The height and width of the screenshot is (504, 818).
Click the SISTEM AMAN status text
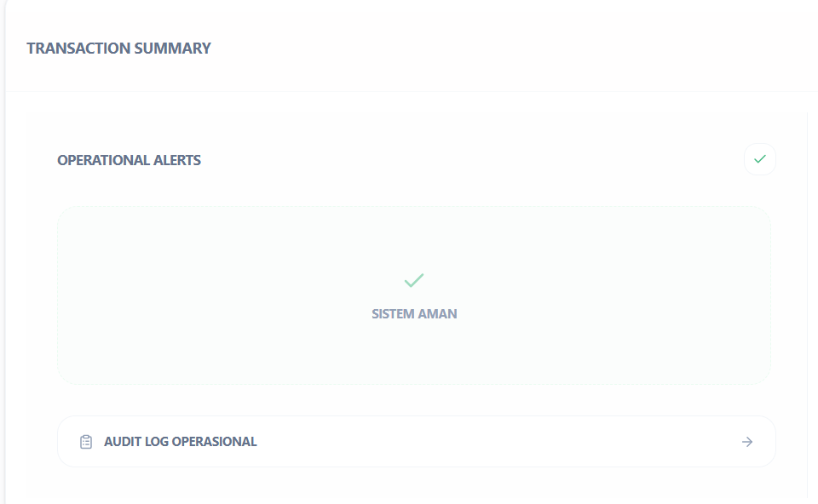[414, 314]
